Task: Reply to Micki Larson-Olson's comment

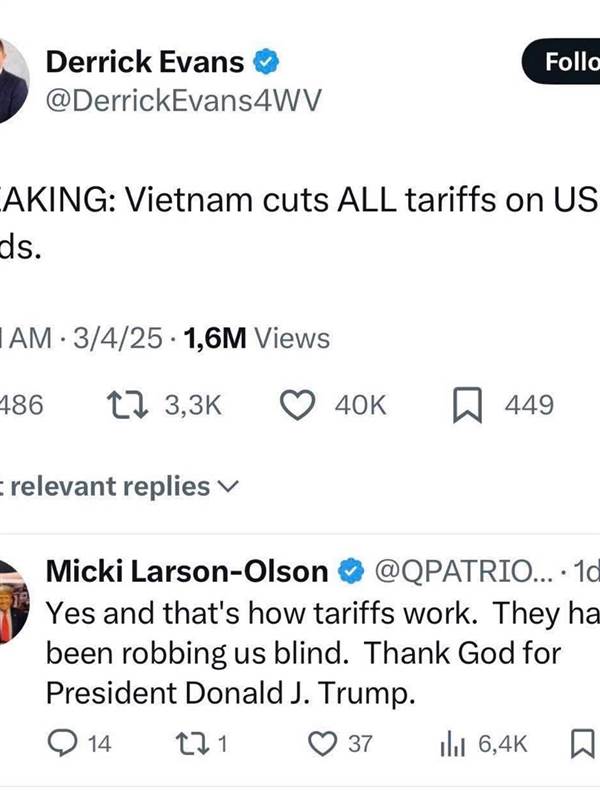Action: click(62, 743)
